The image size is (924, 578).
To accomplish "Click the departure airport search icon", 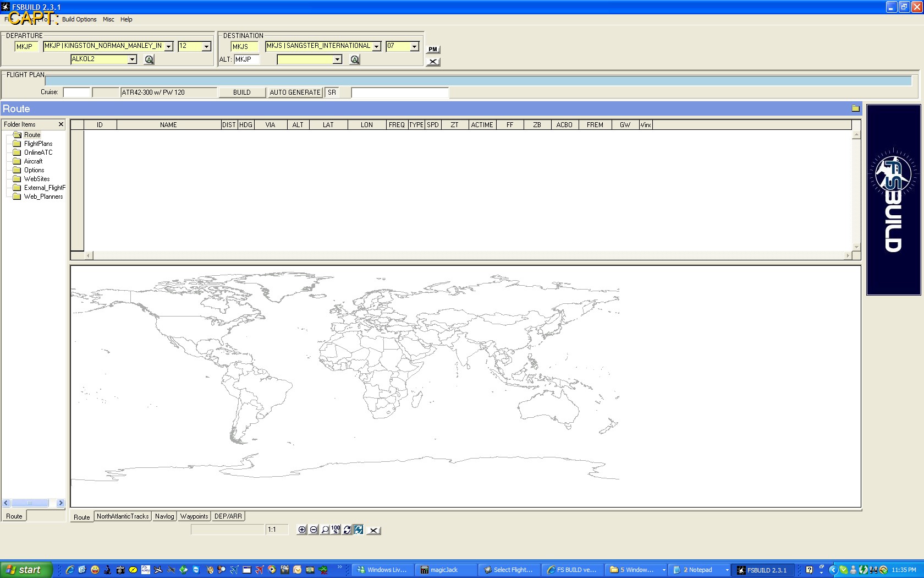I will tap(149, 59).
